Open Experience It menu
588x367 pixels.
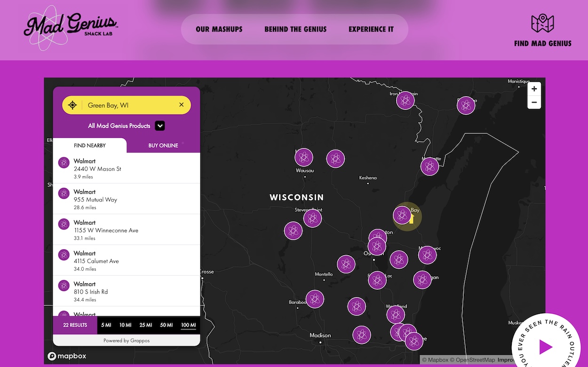(x=371, y=29)
